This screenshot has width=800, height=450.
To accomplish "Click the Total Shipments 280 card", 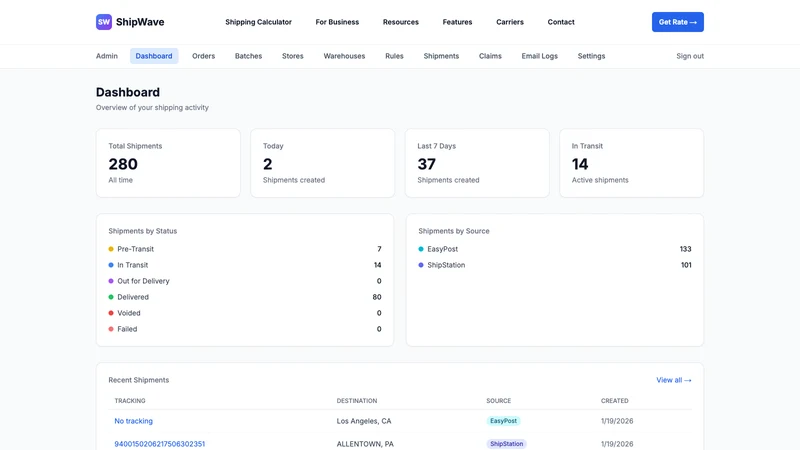I will [x=168, y=163].
